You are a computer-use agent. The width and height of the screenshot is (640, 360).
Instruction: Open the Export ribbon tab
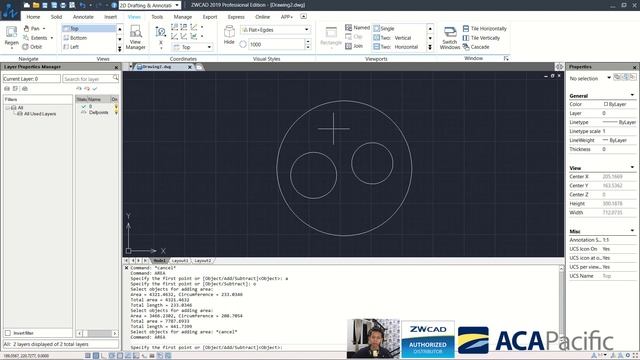pos(210,17)
